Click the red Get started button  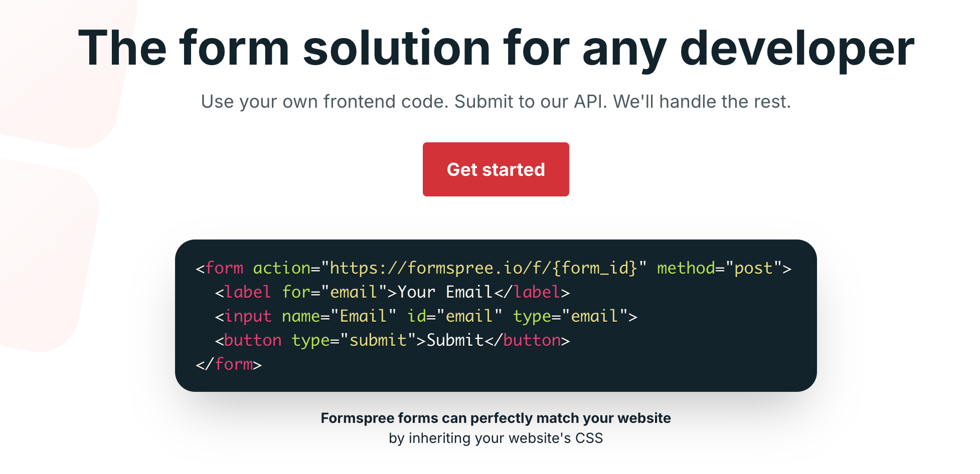point(496,169)
